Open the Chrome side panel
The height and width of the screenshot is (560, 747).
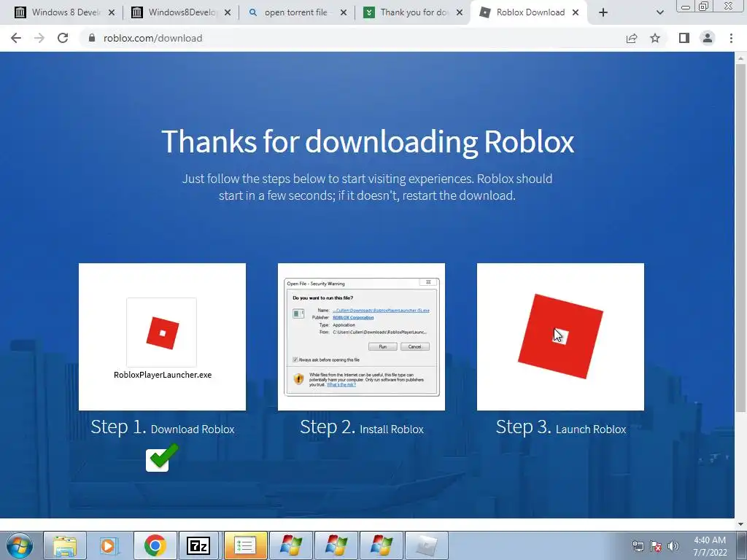684,38
